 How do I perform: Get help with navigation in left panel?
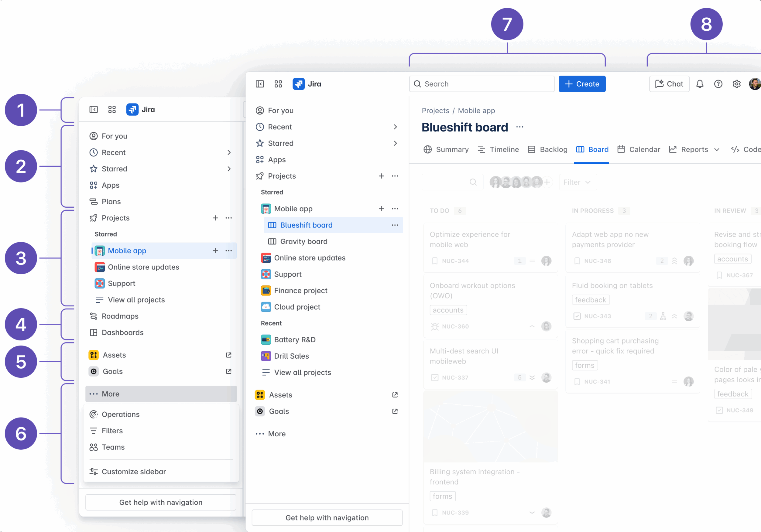[x=161, y=502]
